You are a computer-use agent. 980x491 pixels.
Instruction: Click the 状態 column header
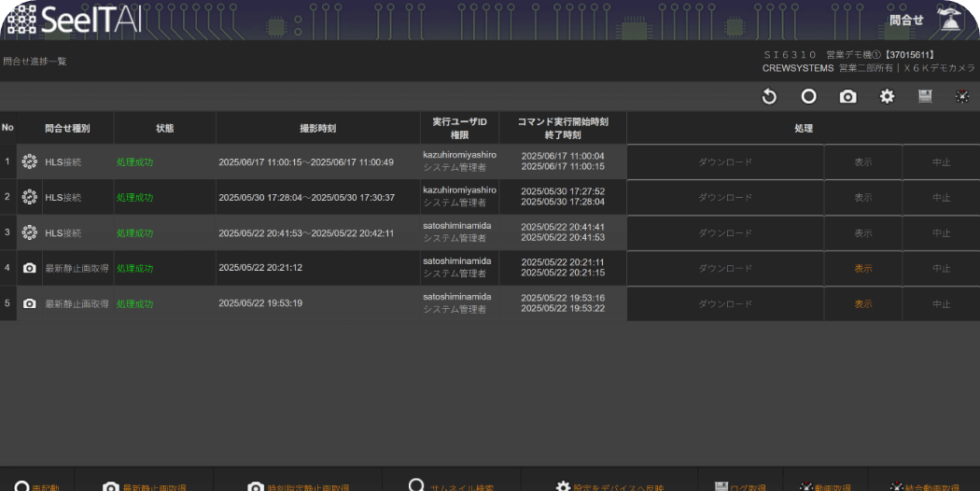pyautogui.click(x=164, y=129)
